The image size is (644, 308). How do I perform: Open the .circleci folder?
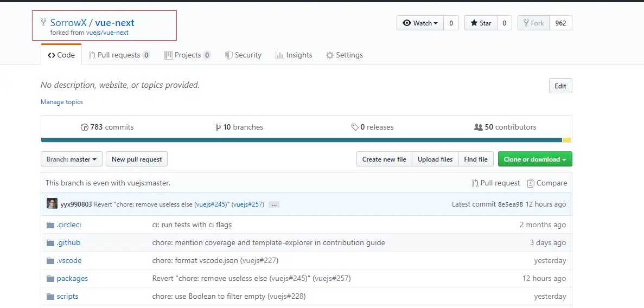(69, 224)
